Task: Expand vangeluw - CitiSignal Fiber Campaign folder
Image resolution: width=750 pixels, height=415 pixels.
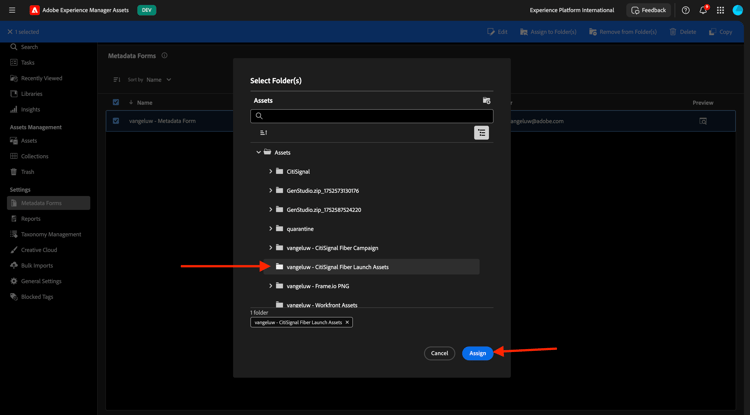Action: click(x=271, y=248)
